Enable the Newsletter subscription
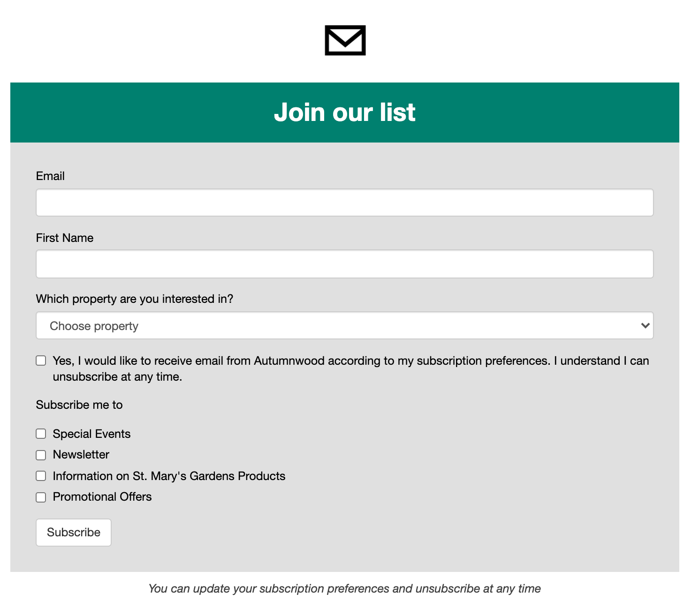This screenshot has height=616, width=699. coord(40,455)
